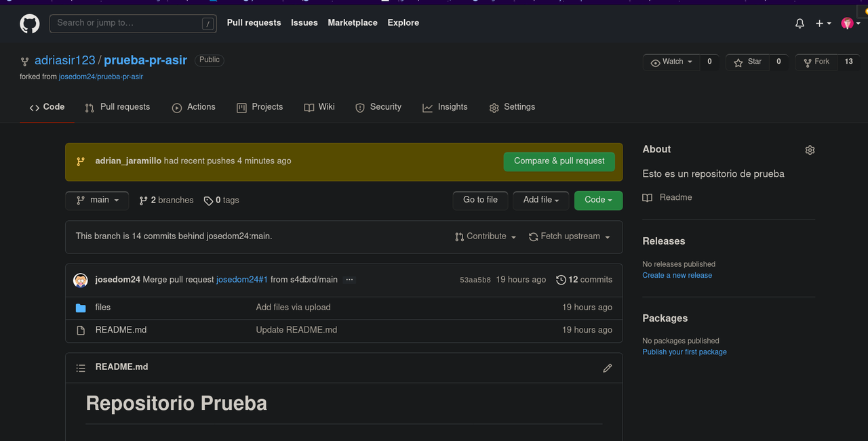Open commit hash 53aa5b8
The image size is (868, 441).
click(475, 280)
